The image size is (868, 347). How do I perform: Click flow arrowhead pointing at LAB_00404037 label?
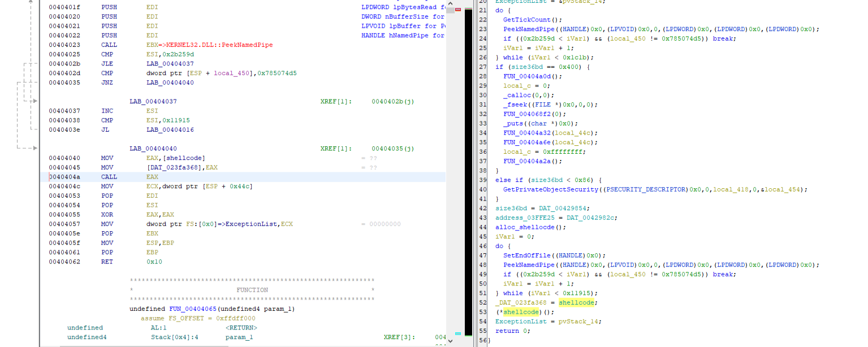35,101
